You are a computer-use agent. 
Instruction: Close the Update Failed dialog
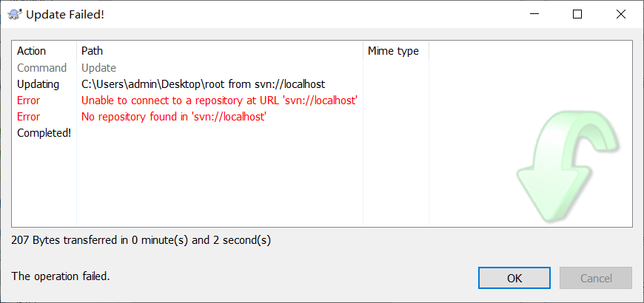620,14
